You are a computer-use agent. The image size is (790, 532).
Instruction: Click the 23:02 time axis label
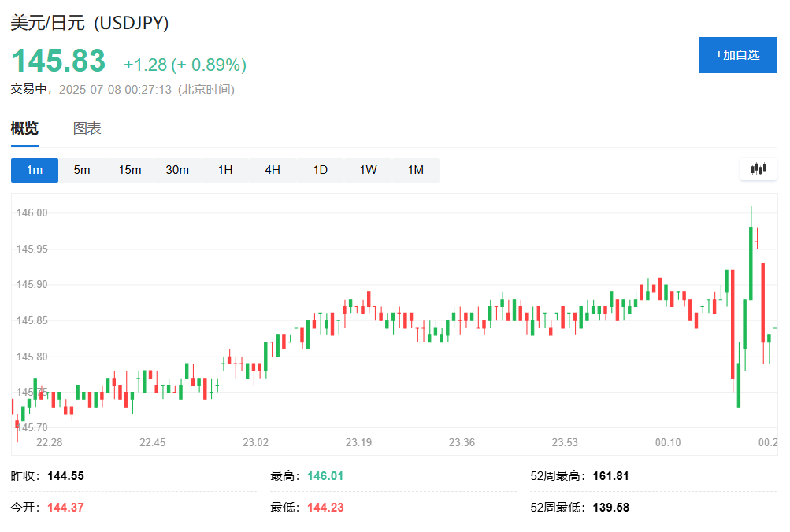tap(255, 442)
